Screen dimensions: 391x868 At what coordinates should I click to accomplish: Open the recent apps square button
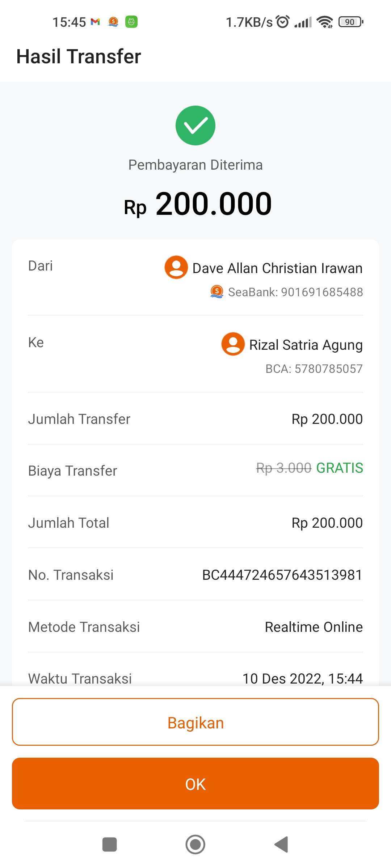110,844
